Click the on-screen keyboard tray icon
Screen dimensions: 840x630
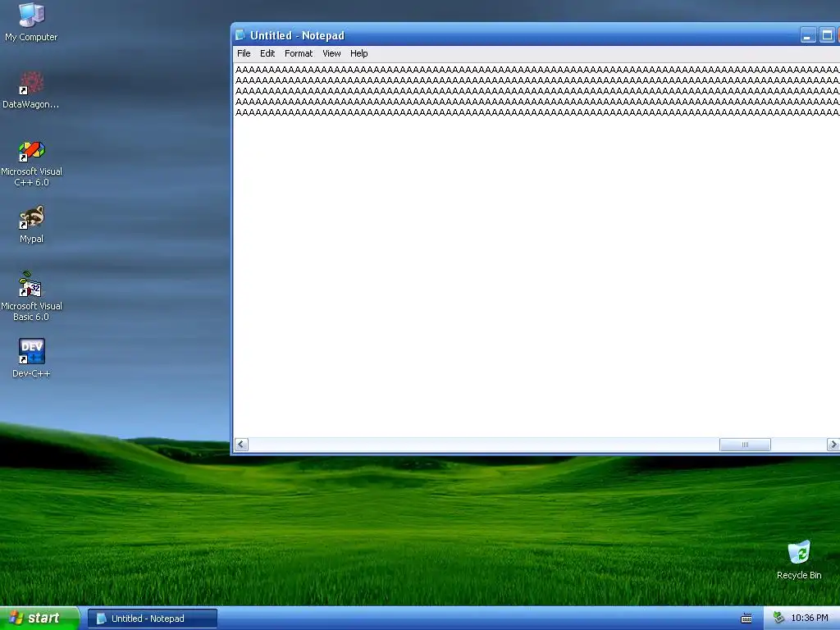pos(746,619)
